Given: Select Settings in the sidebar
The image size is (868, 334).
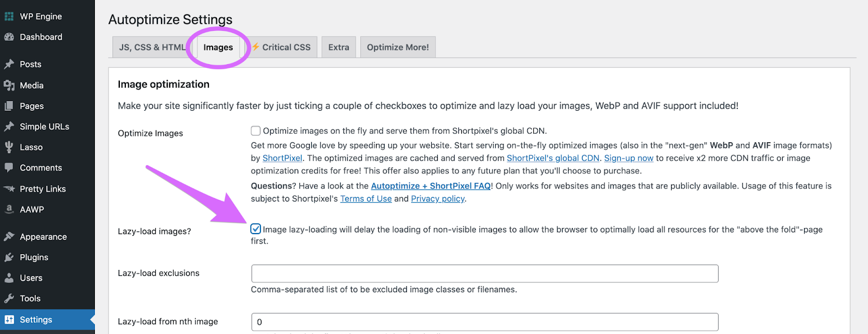Looking at the screenshot, I should click(47, 319).
